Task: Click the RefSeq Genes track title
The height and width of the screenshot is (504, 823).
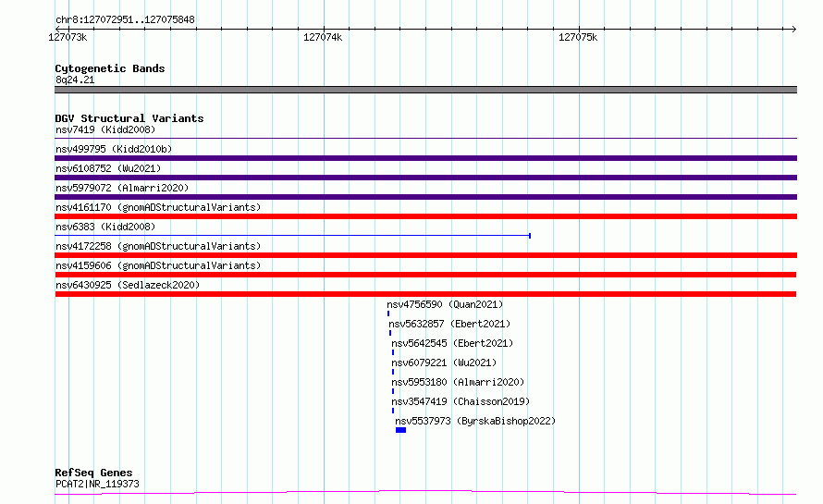Action: point(93,473)
